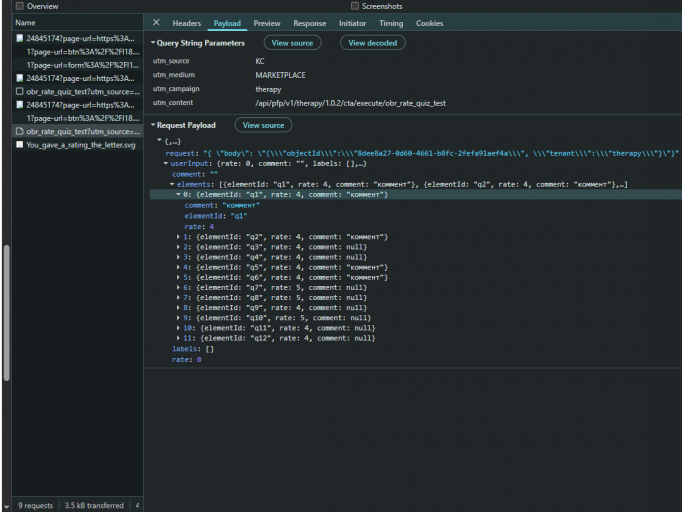Collapse the root payload object {,…}
This screenshot has height=512, width=682.
point(160,141)
